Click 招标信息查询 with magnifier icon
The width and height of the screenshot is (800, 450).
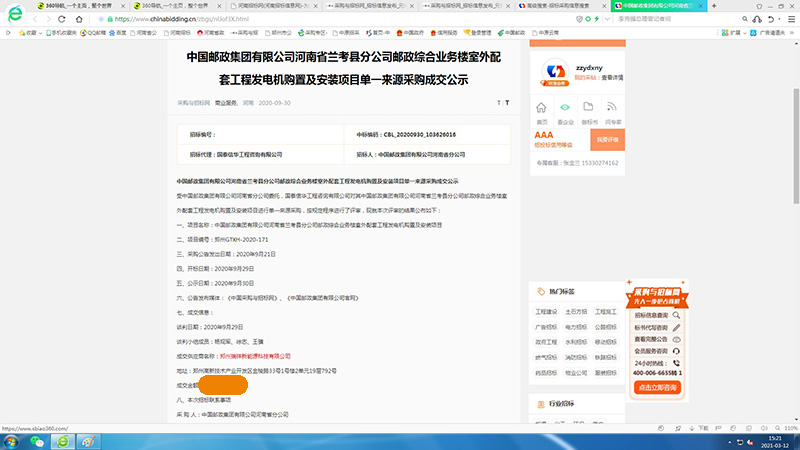[x=657, y=315]
